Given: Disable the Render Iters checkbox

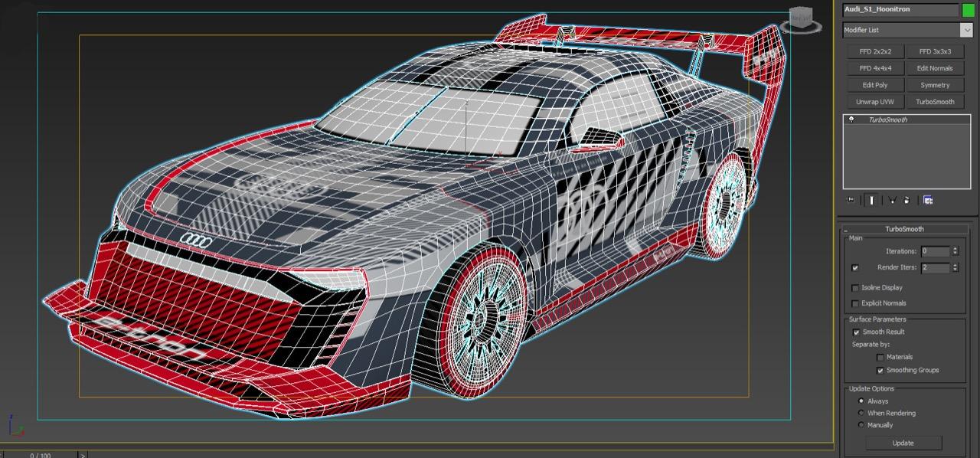Looking at the screenshot, I should (x=855, y=268).
